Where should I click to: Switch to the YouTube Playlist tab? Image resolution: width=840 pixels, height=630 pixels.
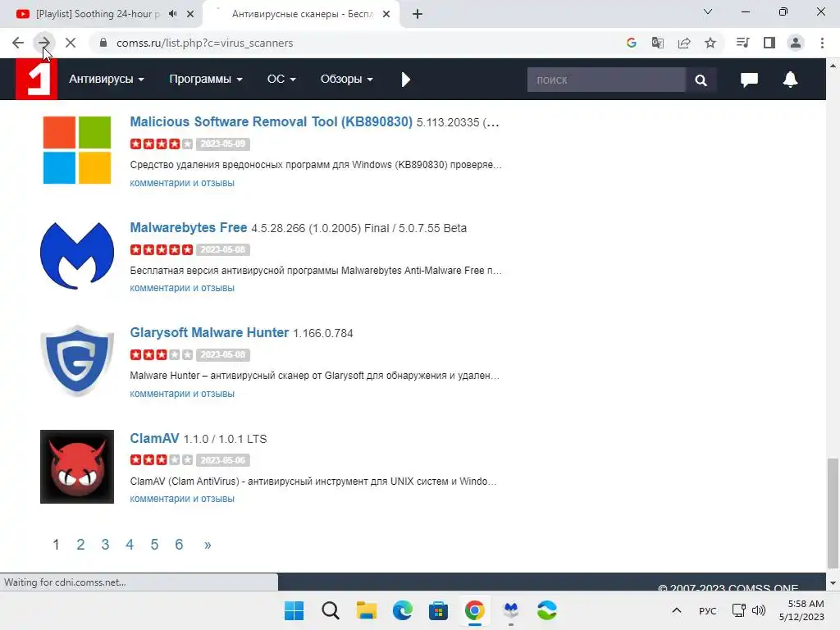[98, 14]
